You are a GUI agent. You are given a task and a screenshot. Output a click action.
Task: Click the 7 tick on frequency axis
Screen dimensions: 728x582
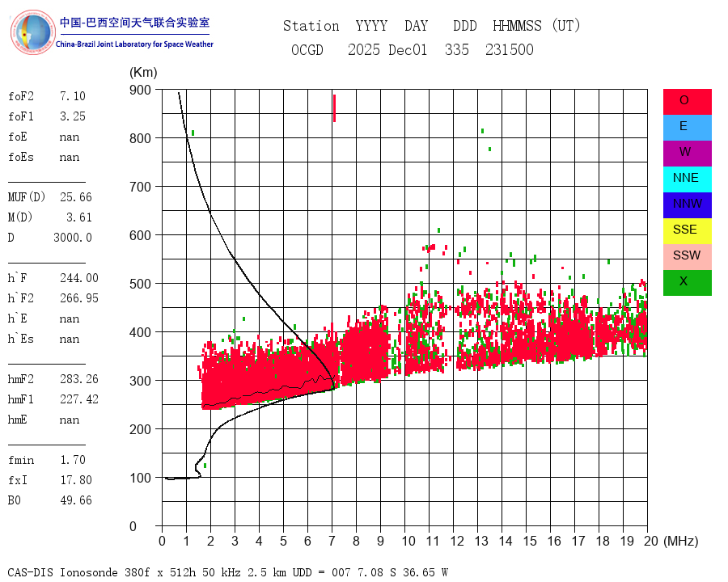tap(332, 541)
